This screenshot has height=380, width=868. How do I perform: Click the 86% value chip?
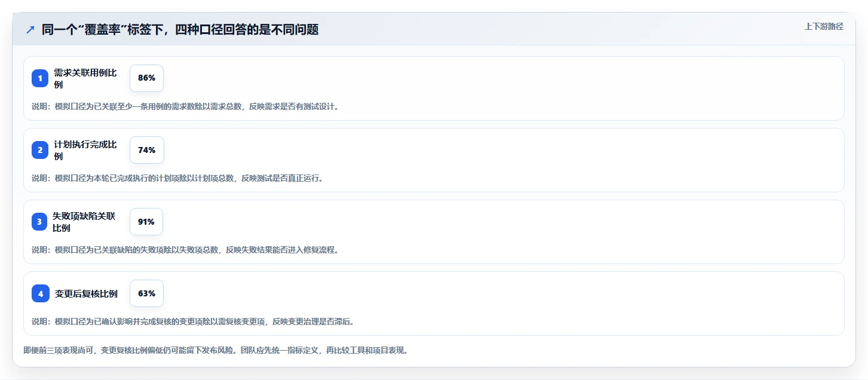pyautogui.click(x=146, y=78)
